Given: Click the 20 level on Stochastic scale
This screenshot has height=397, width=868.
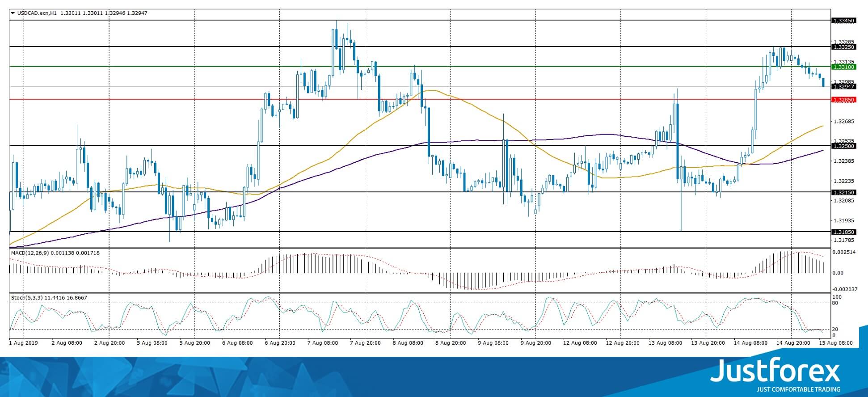Looking at the screenshot, I should pyautogui.click(x=835, y=329).
